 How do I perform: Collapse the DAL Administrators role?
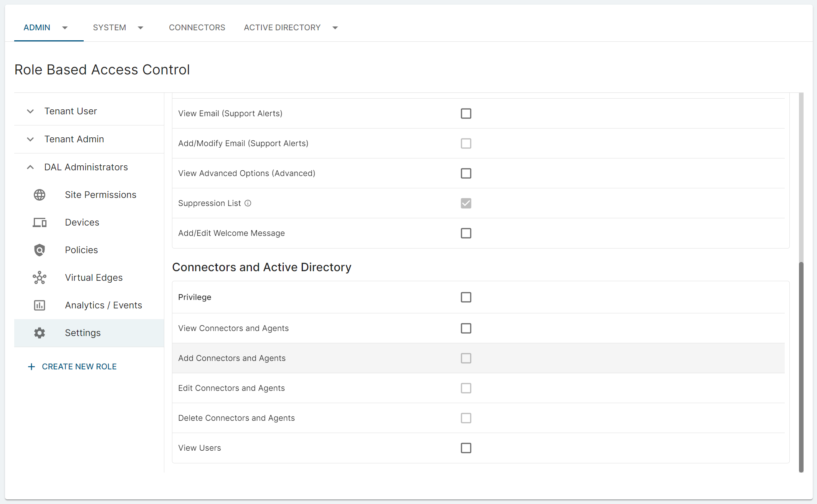click(30, 167)
